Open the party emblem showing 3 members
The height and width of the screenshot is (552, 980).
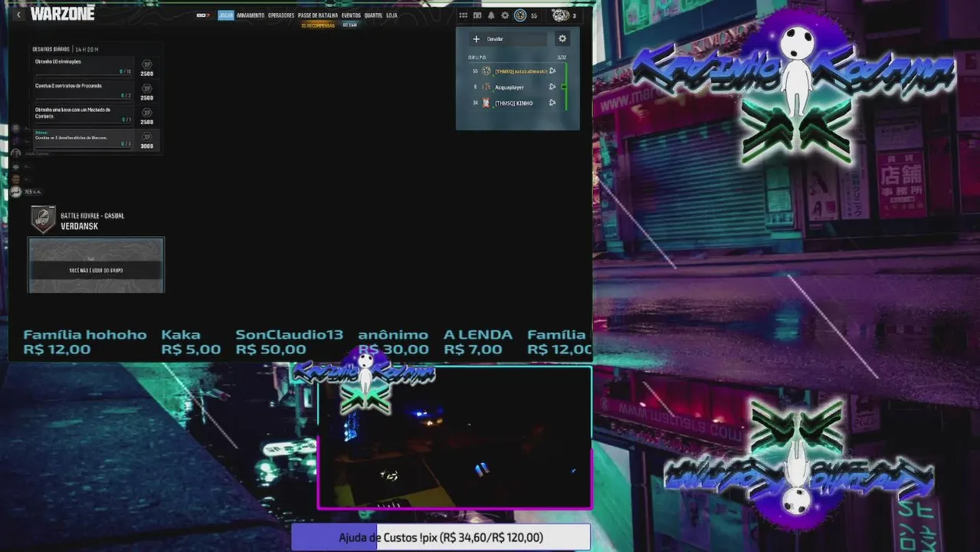(560, 15)
